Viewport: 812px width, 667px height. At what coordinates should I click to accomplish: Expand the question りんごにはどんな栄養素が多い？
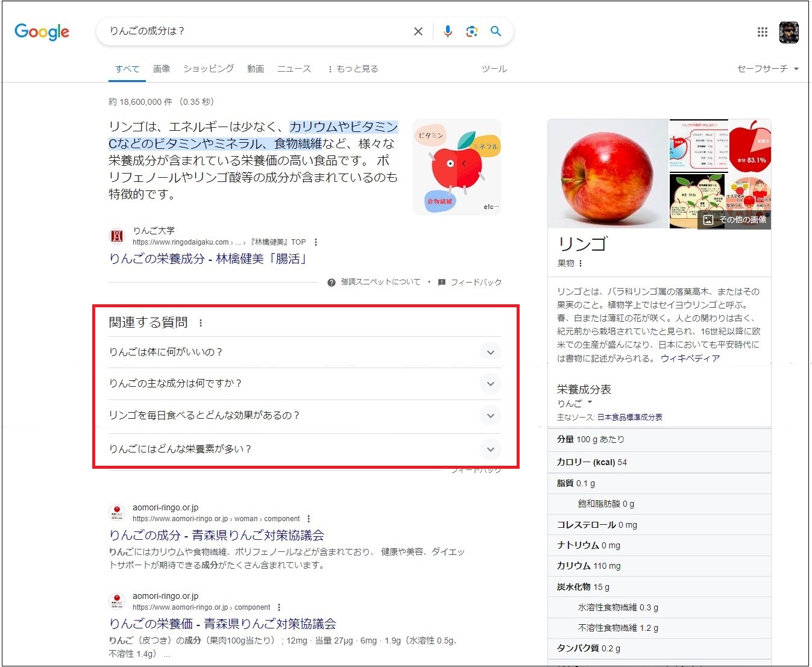pyautogui.click(x=305, y=449)
